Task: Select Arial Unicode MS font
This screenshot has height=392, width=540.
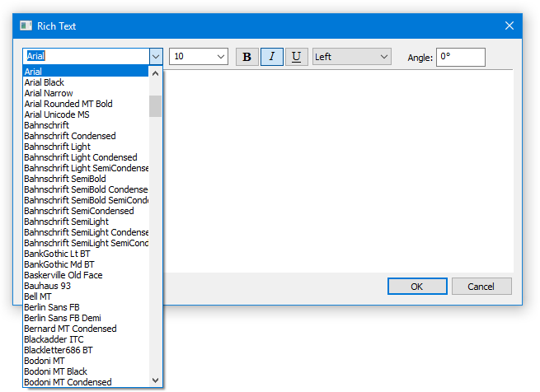Action: 86,114
